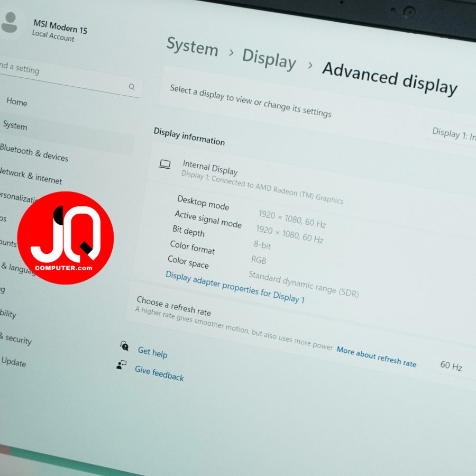The image size is (476, 476).
Task: Click the user account avatar icon
Action: [x=9, y=22]
